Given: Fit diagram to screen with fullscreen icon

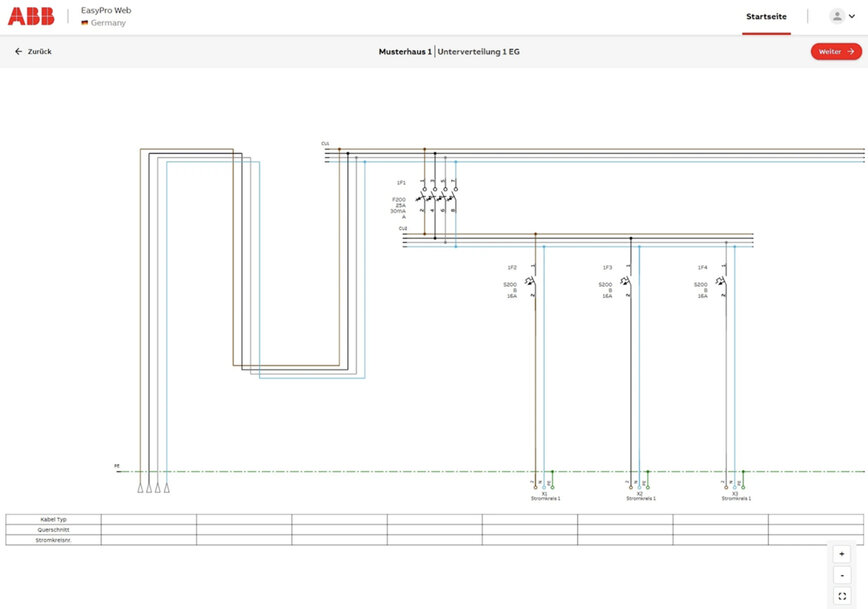Looking at the screenshot, I should pos(842,596).
